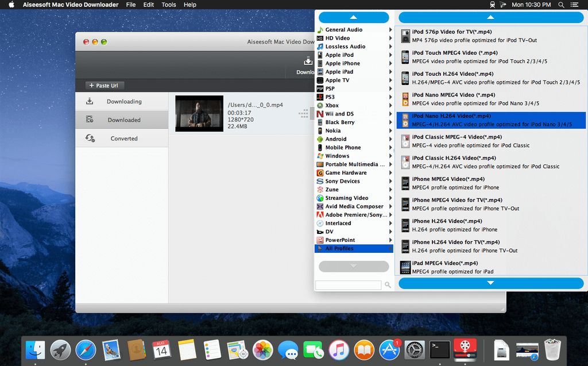Image resolution: width=588 pixels, height=366 pixels.
Task: Click the downloaded video thumbnail
Action: pyautogui.click(x=199, y=114)
